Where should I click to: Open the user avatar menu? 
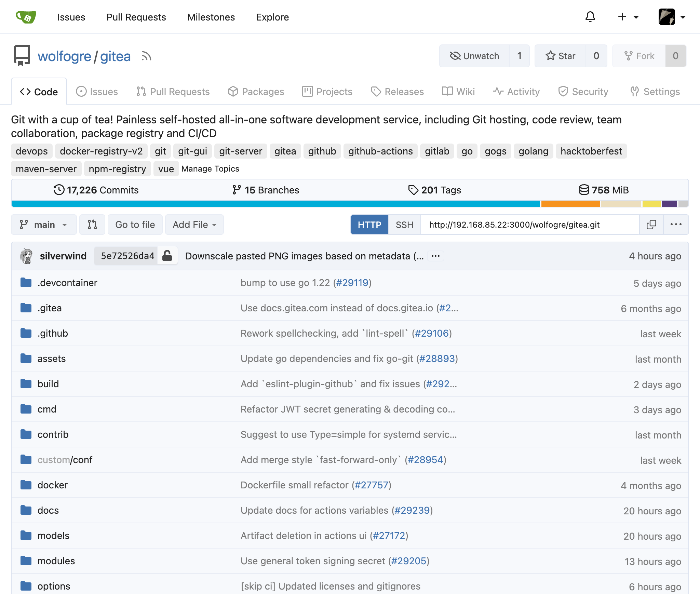pyautogui.click(x=672, y=17)
